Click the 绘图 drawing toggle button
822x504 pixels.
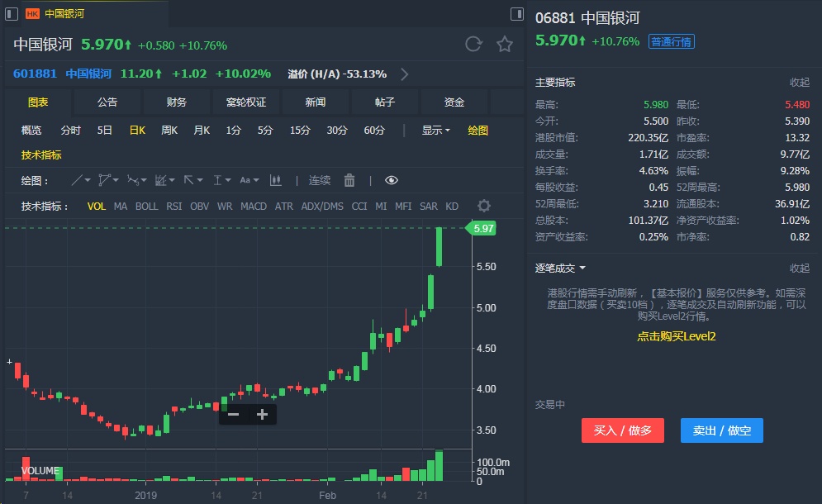click(x=478, y=130)
